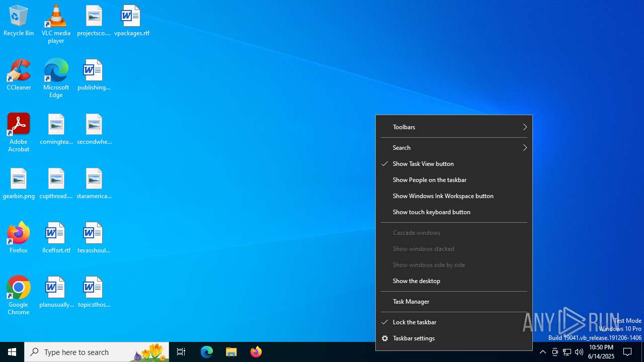Select the secondwhe image file icon
This screenshot has height=362, width=644.
pyautogui.click(x=94, y=130)
